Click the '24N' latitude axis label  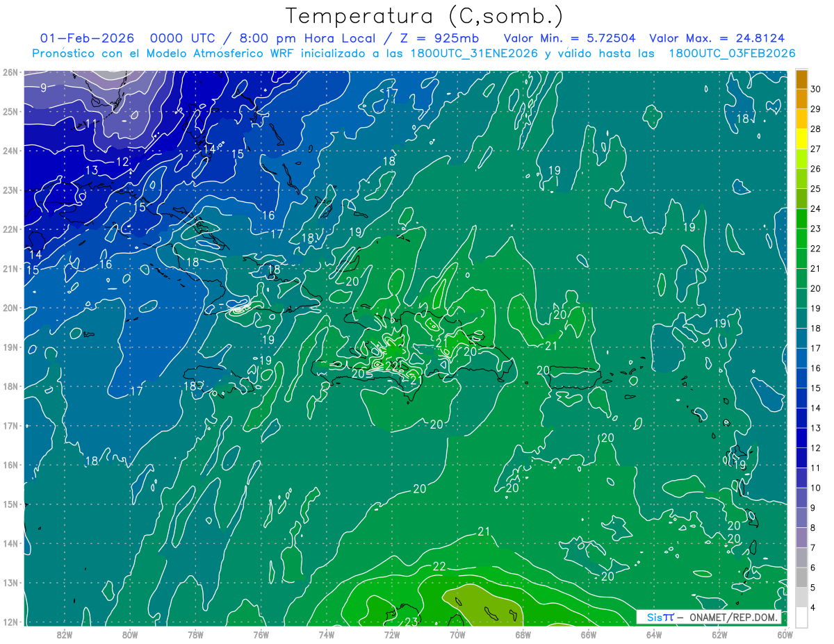(10, 151)
